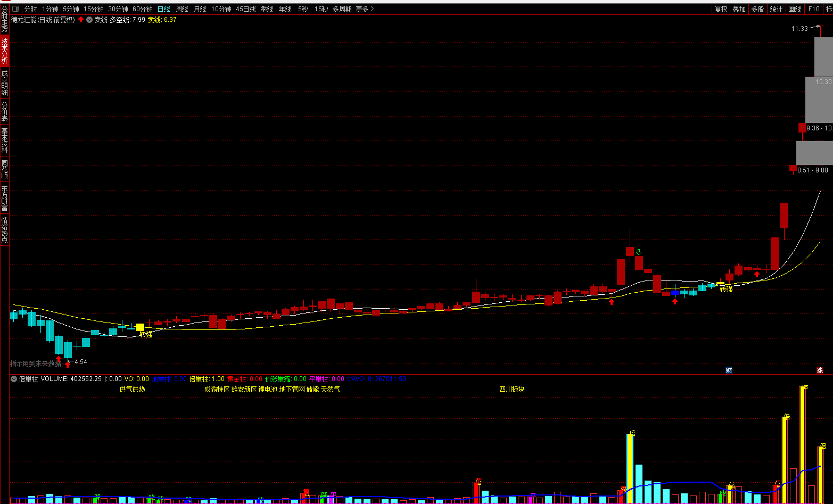The height and width of the screenshot is (504, 833).
Task: Click the yellow 转强 candle at chart right
Action: click(720, 284)
